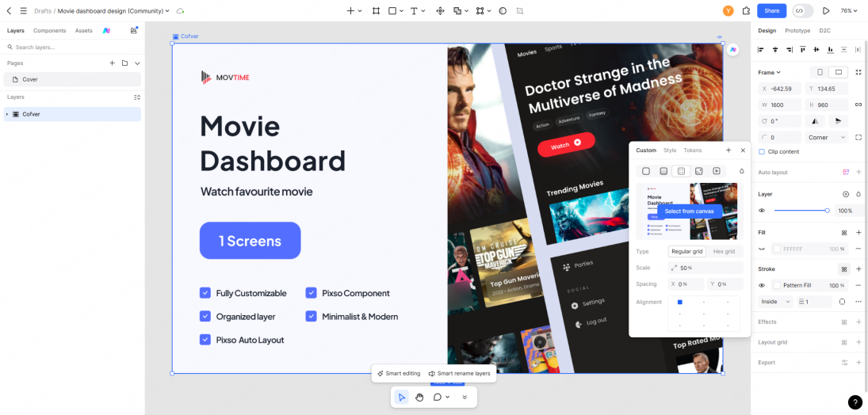Open the help question mark button

(x=855, y=402)
